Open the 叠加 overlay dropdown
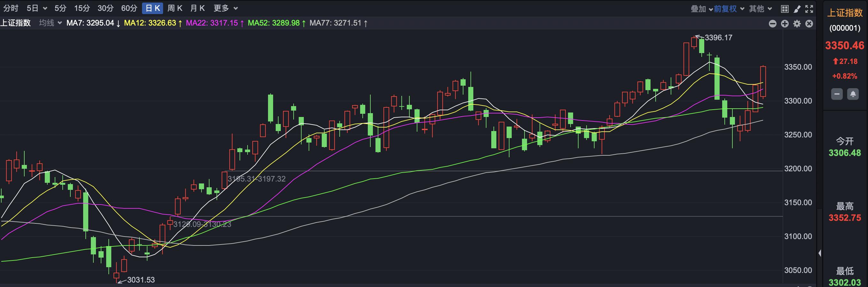 click(x=702, y=9)
